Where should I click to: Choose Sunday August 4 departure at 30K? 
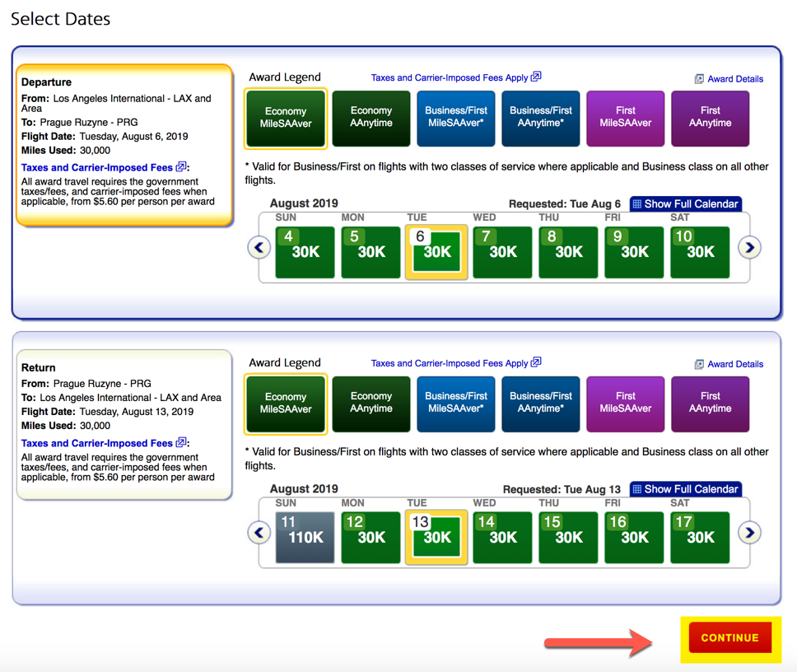point(305,252)
